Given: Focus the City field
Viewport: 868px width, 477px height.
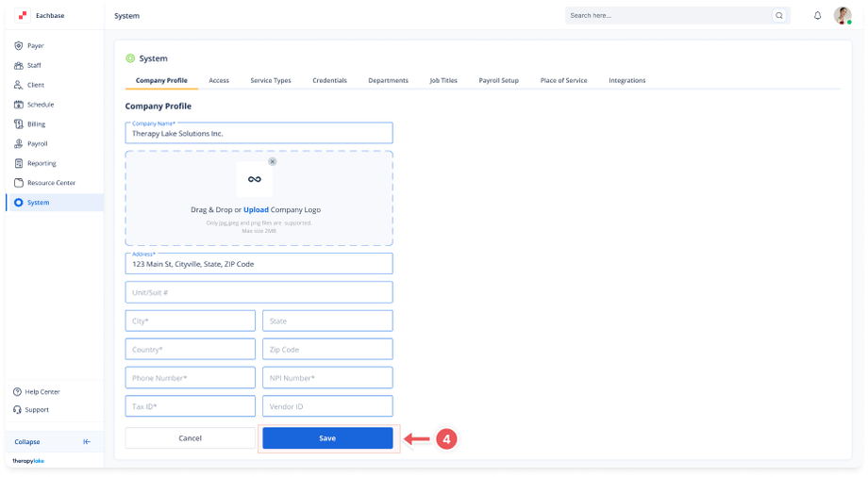Looking at the screenshot, I should click(191, 321).
